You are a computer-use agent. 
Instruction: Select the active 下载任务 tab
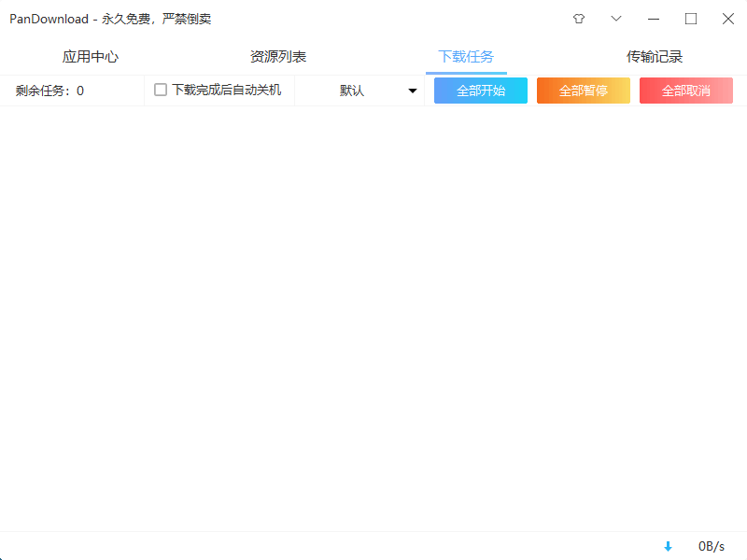[466, 56]
